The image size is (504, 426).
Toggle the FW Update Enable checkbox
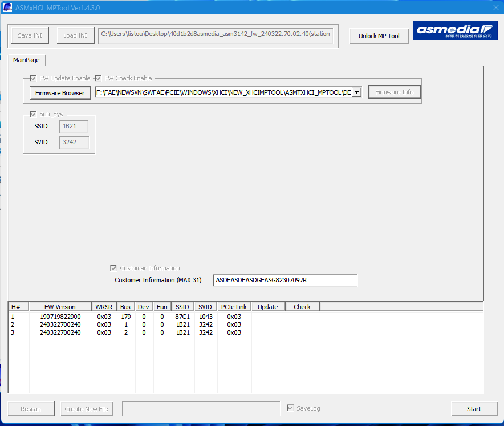click(33, 78)
